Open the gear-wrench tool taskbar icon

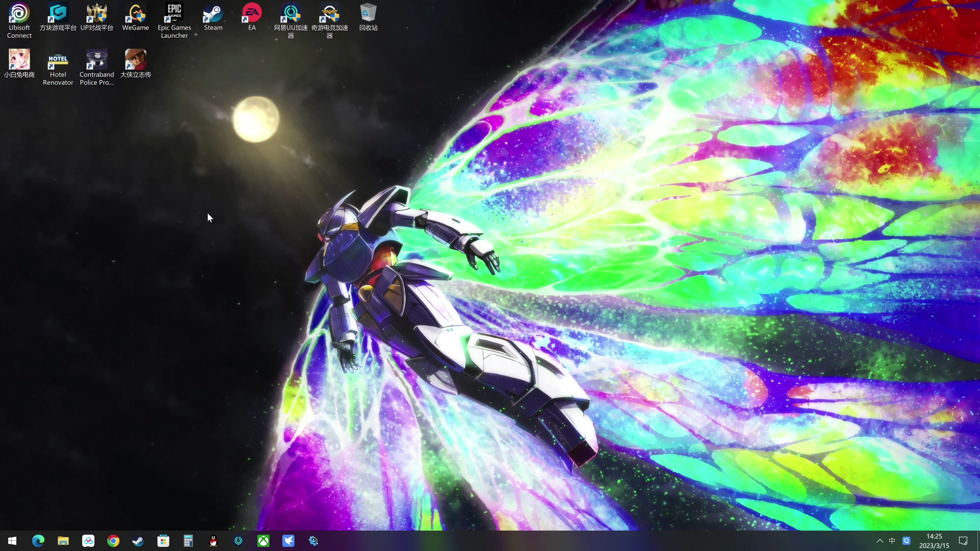[x=313, y=541]
